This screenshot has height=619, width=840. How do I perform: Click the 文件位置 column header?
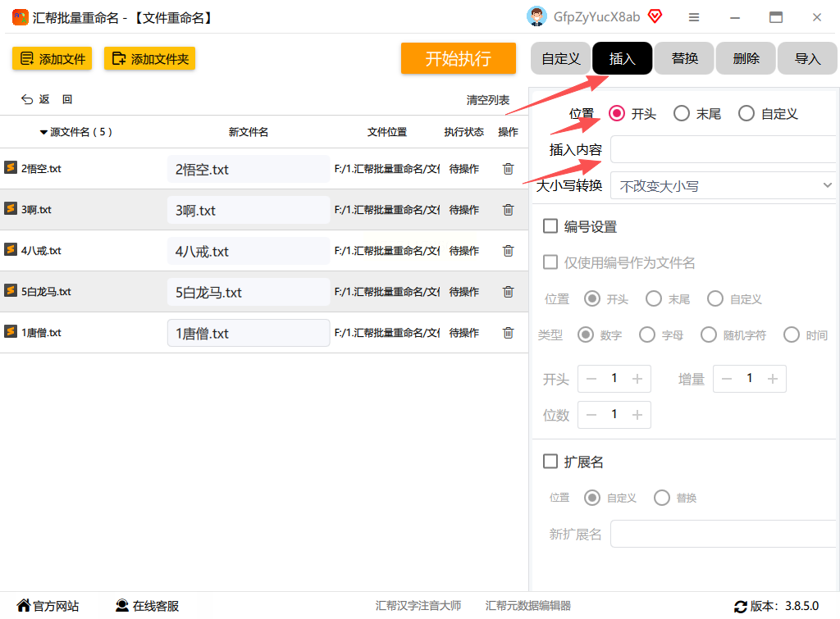387,132
